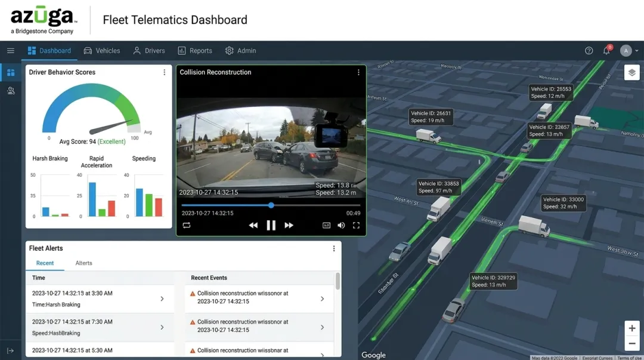Image resolution: width=644 pixels, height=360 pixels.
Task: Open the Admin settings tab
Action: tap(241, 51)
